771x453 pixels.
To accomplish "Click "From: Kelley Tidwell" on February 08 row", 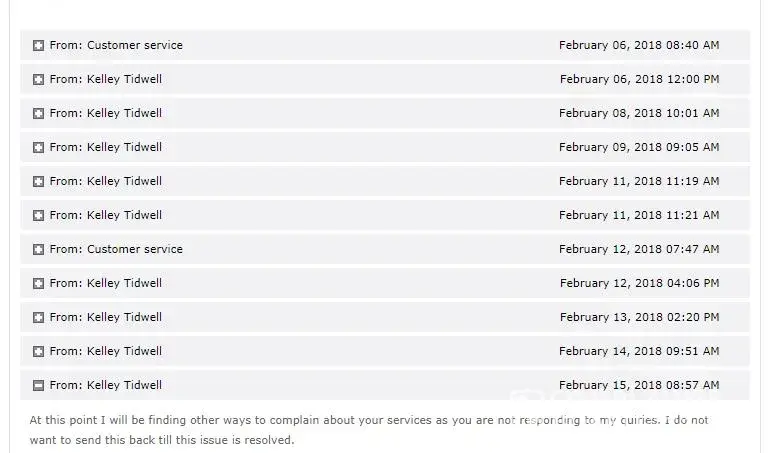I will 105,113.
